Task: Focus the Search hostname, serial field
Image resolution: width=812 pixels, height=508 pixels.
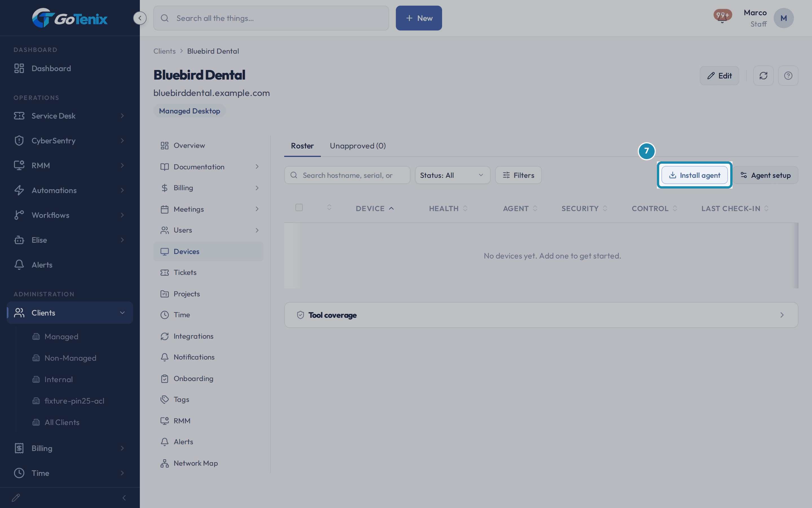Action: pos(347,175)
